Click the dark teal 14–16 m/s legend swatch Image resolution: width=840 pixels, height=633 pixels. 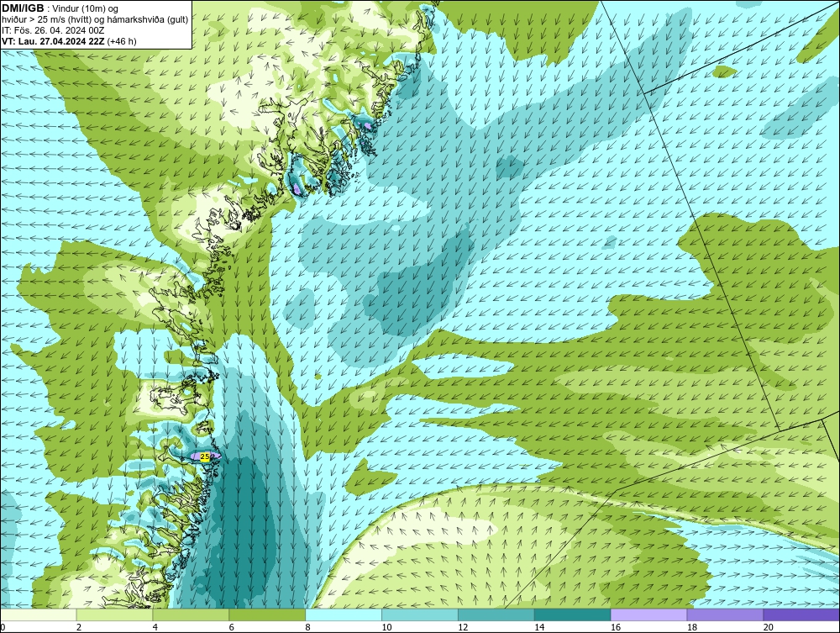[x=573, y=615]
